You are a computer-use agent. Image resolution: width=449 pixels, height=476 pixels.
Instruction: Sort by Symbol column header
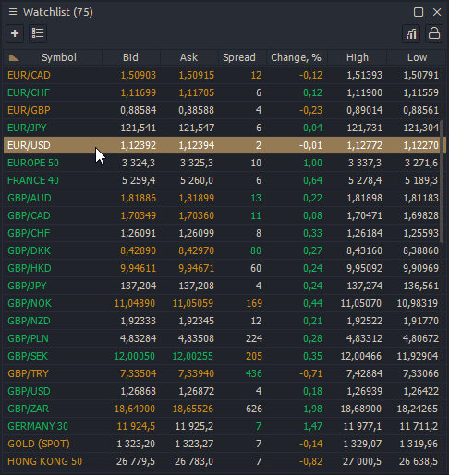pyautogui.click(x=59, y=57)
